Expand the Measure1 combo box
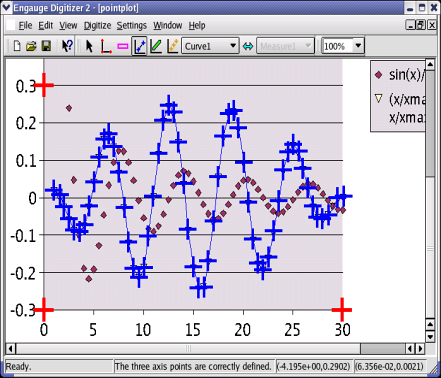Screen dimensions: 441x378 click(x=285, y=46)
